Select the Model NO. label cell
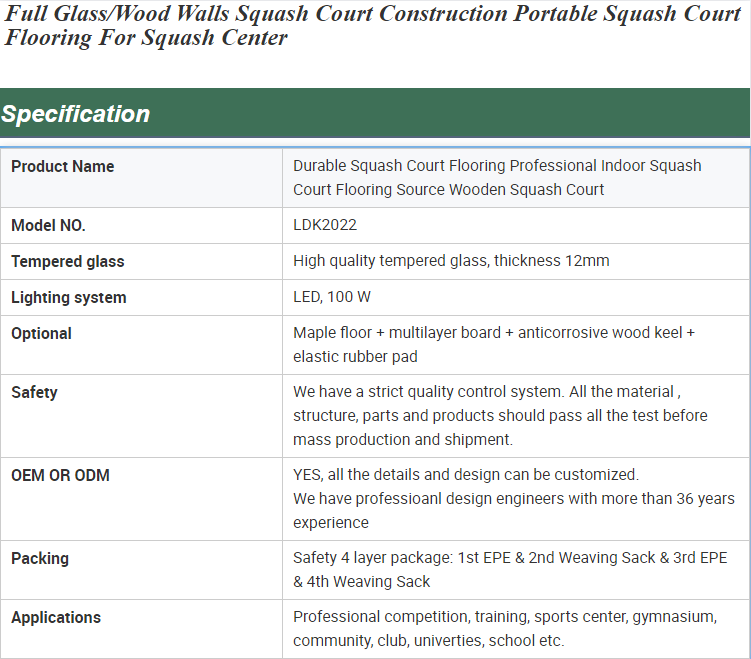The image size is (751, 659). (x=48, y=226)
